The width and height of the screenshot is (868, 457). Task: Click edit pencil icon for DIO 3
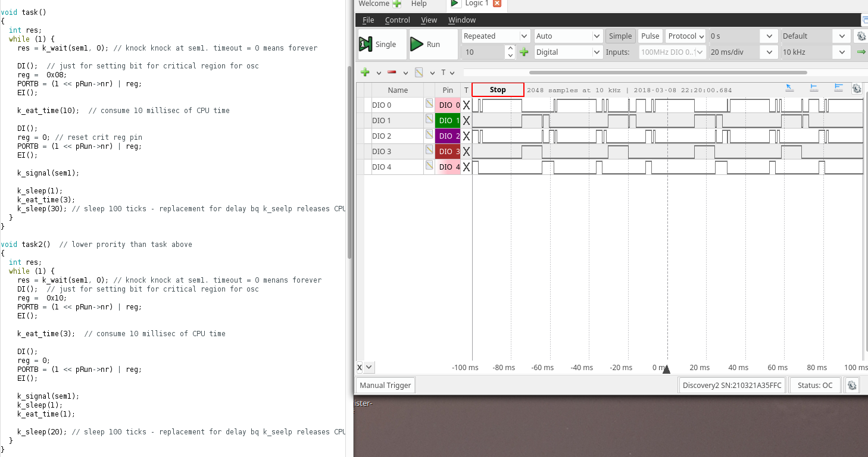(429, 151)
